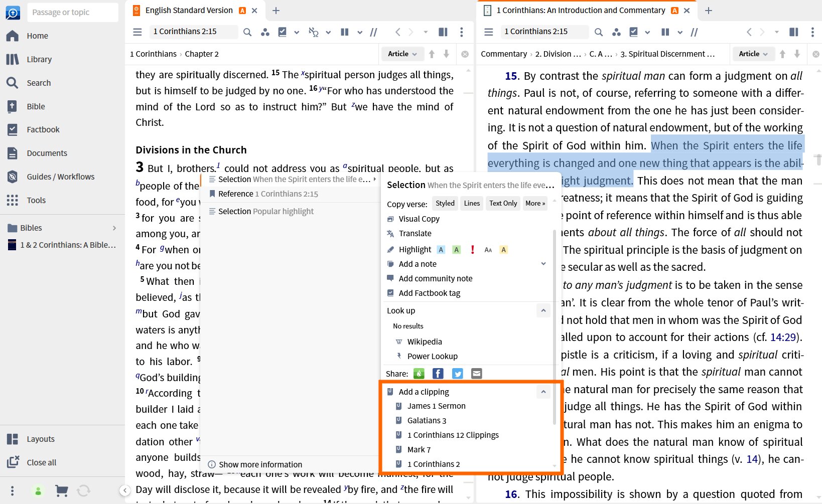Open Power Lookup for the selection

click(x=433, y=356)
